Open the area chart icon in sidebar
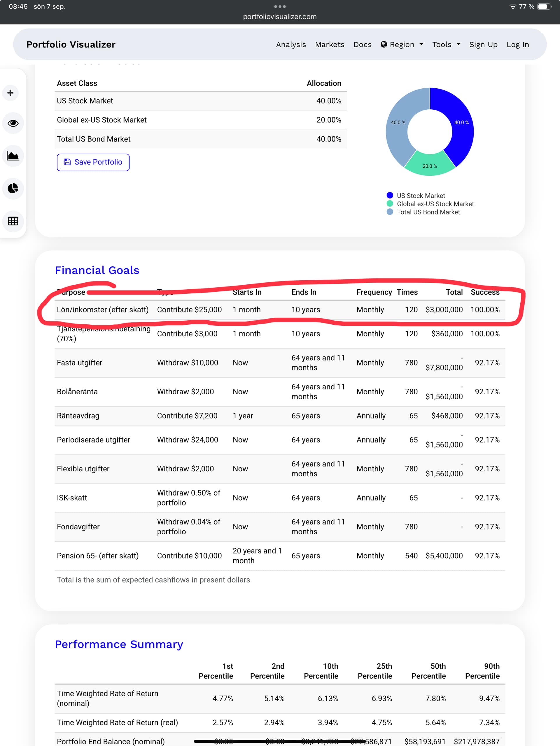This screenshot has width=560, height=747. (13, 156)
